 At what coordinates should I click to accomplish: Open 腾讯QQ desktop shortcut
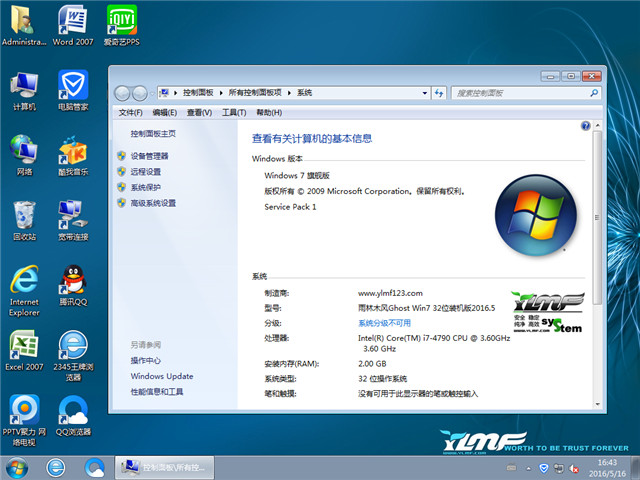tap(73, 286)
